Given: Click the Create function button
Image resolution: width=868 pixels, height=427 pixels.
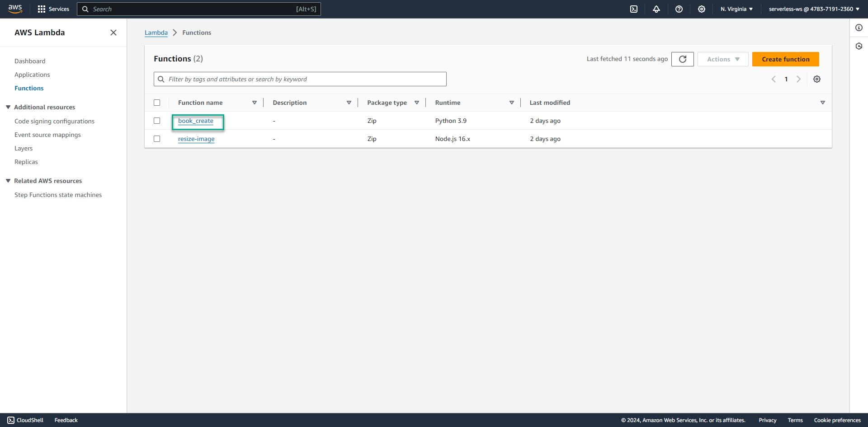Looking at the screenshot, I should click(x=786, y=59).
